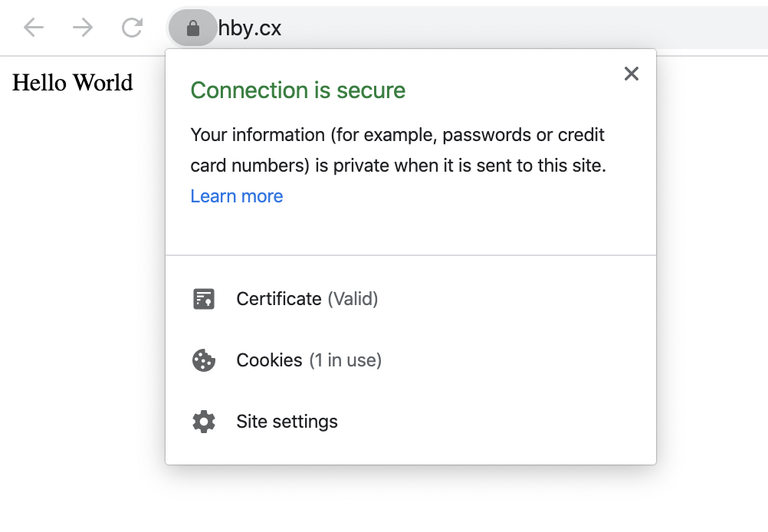Close the connection info popup
Image resolution: width=768 pixels, height=532 pixels.
tap(632, 74)
